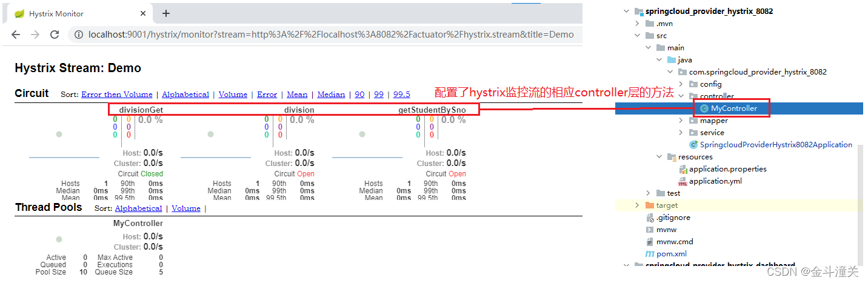Sort circuits by 90 percentile

359,95
